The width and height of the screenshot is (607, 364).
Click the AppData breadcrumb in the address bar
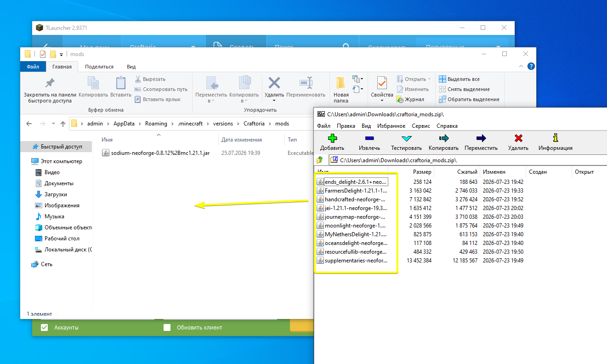(124, 124)
